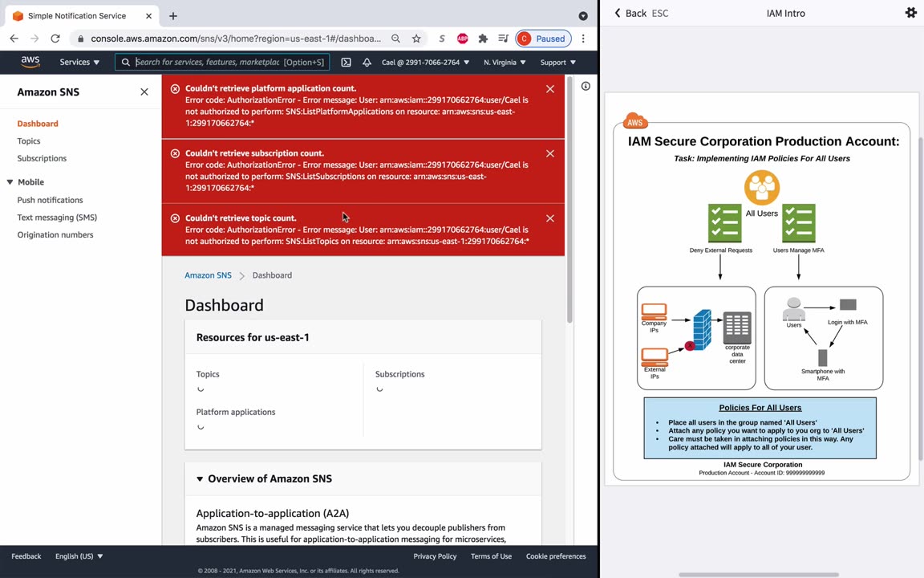Click the Amazon SNS breadcrumb link

208,275
